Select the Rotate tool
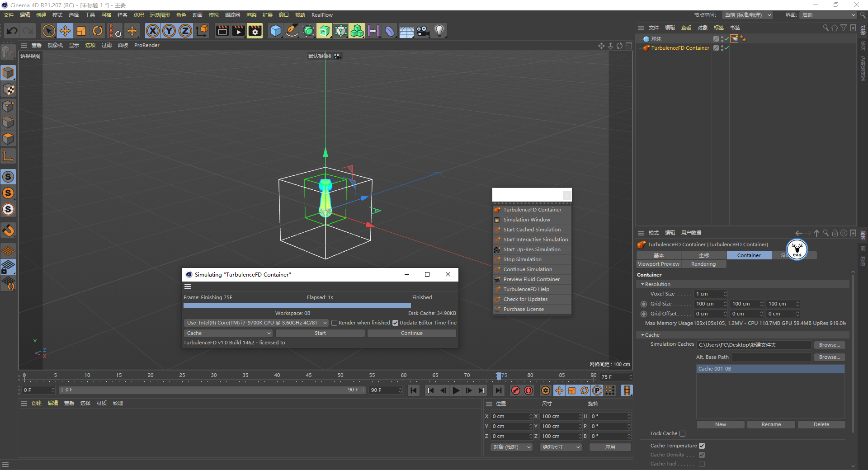Viewport: 868px width, 470px height. point(98,31)
